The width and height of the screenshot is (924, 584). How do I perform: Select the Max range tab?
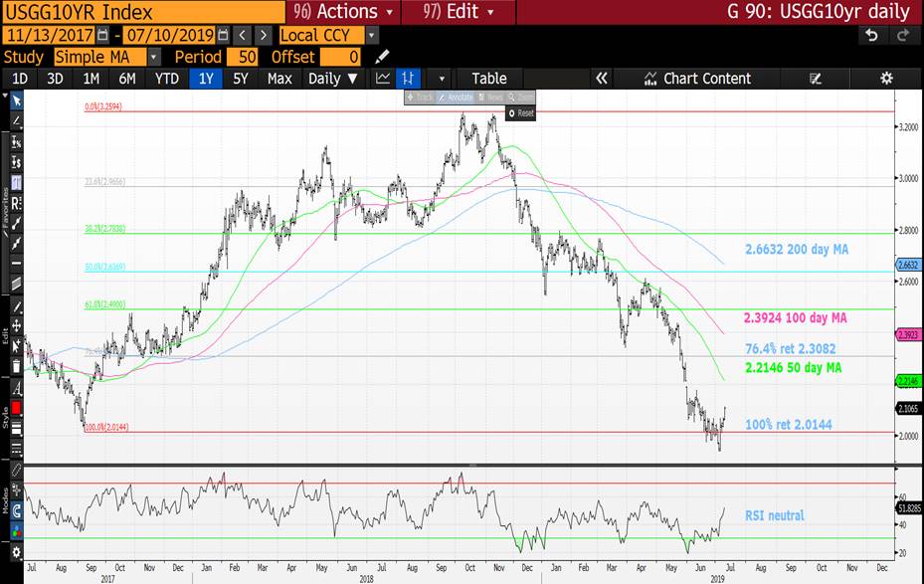point(279,79)
